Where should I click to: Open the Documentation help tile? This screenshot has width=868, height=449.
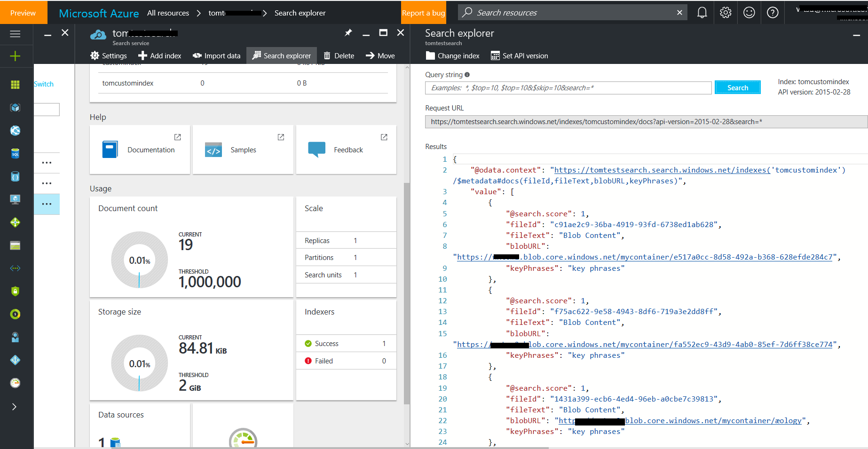click(x=140, y=150)
